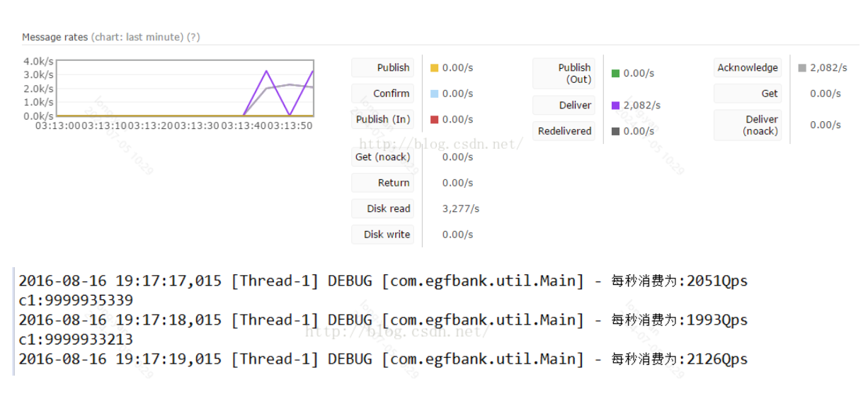The height and width of the screenshot is (399, 868).
Task: Click the light blue Confirm swatch
Action: [x=435, y=94]
